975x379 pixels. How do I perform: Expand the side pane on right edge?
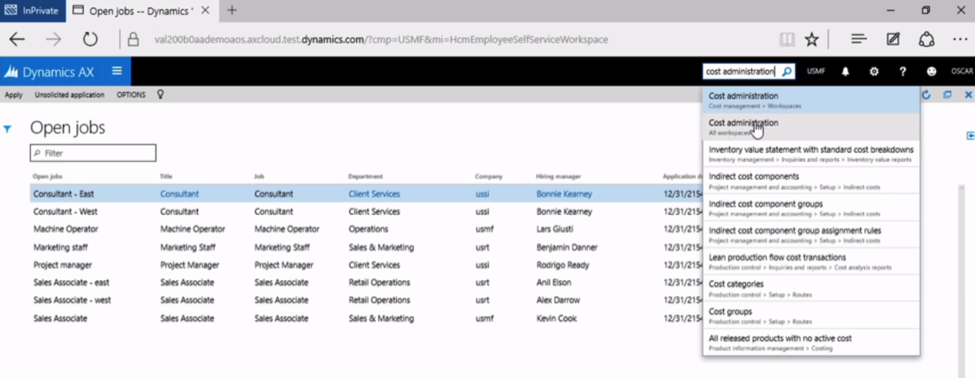[970, 135]
